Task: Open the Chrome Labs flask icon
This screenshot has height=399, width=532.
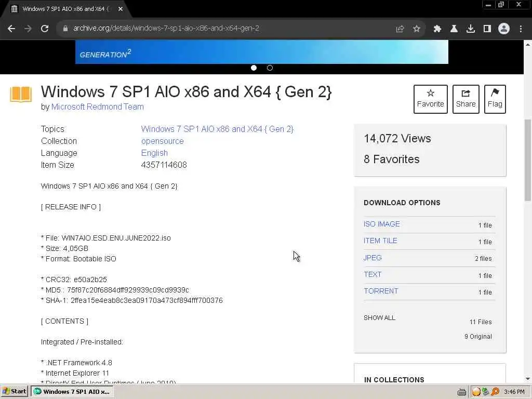Action: (454, 29)
